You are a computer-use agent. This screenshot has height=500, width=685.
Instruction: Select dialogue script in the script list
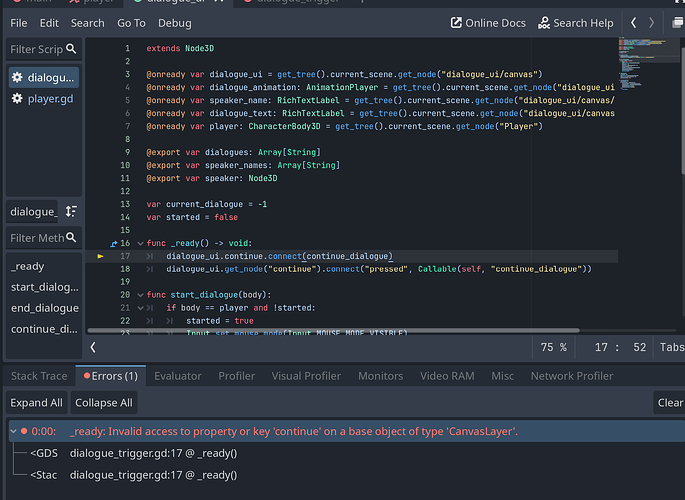(x=43, y=77)
